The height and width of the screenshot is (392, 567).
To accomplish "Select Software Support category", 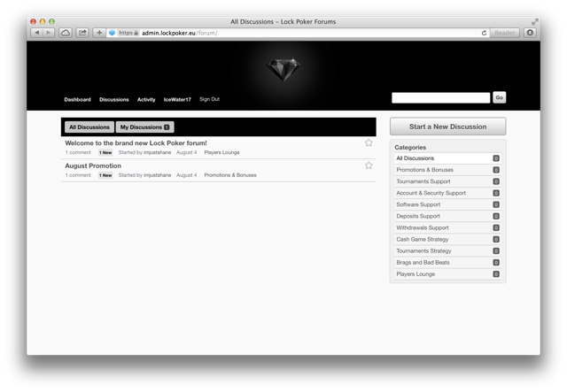I will coord(447,204).
